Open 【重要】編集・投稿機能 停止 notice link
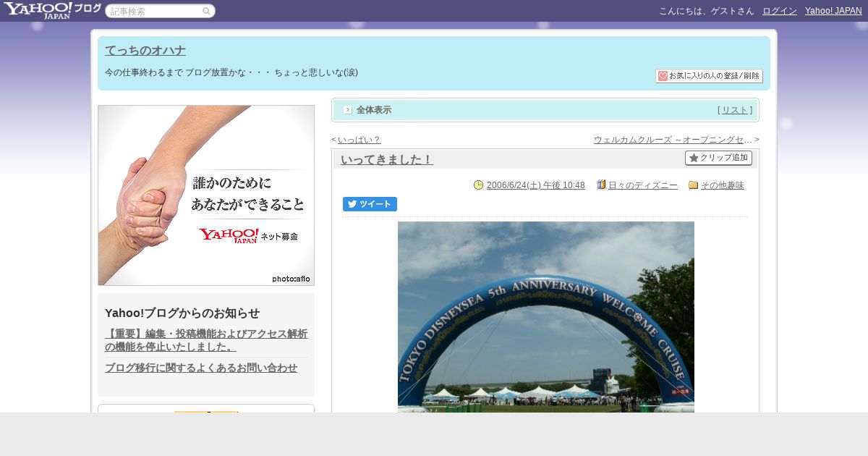 coord(206,340)
